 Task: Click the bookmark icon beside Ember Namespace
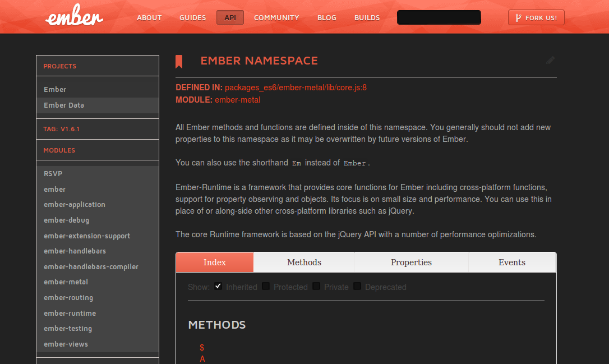[179, 61]
